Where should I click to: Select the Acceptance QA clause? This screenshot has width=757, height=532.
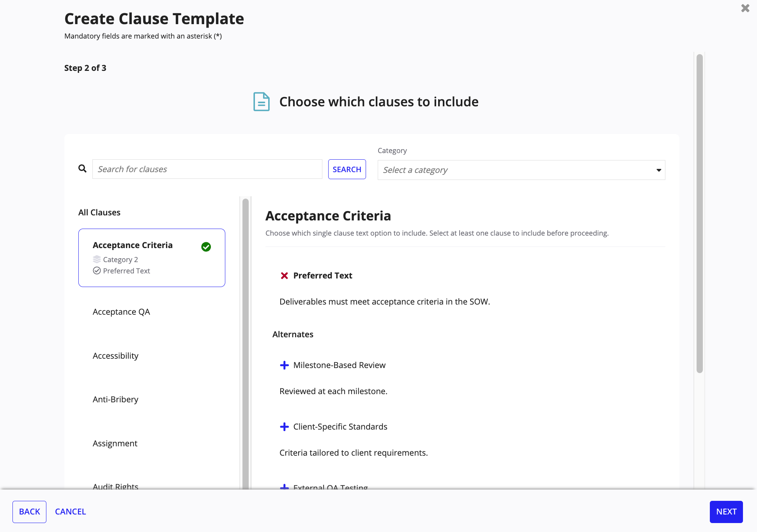pos(121,312)
